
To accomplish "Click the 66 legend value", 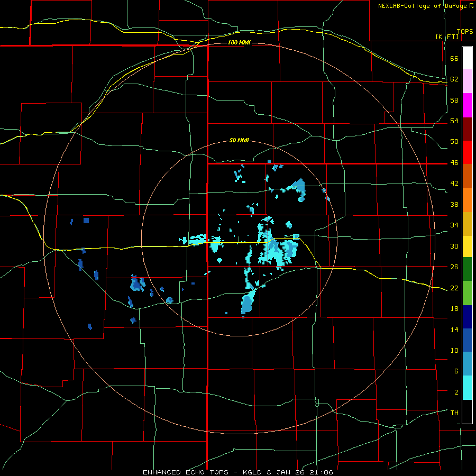I will point(454,58).
